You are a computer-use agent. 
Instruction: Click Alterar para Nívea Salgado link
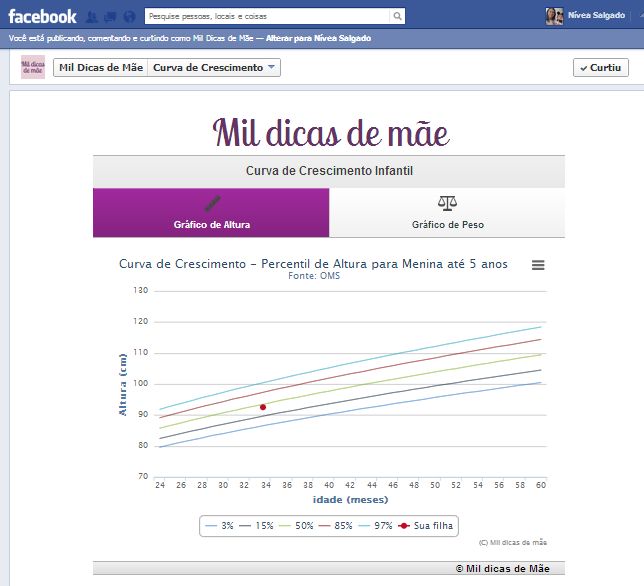coord(320,38)
